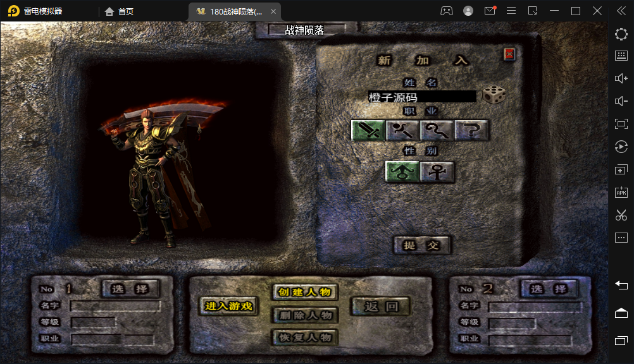
Task: Open emulator settings gear in sidebar
Action: pos(621,33)
